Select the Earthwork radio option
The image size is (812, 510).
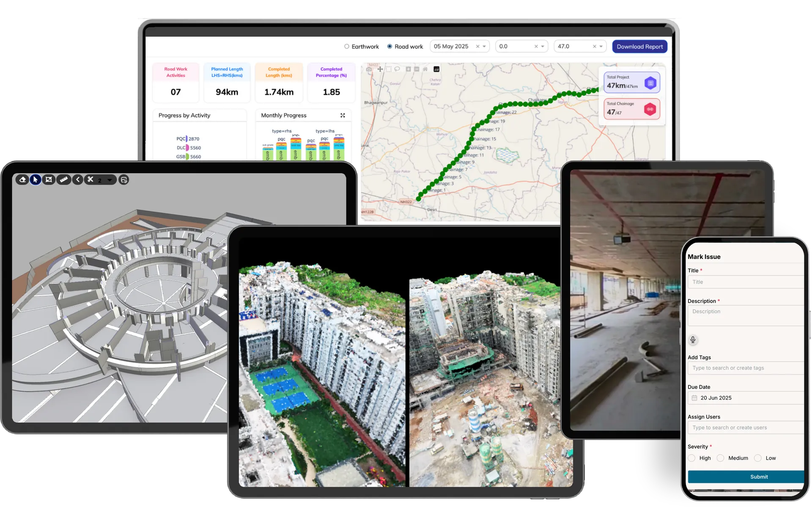click(x=347, y=47)
